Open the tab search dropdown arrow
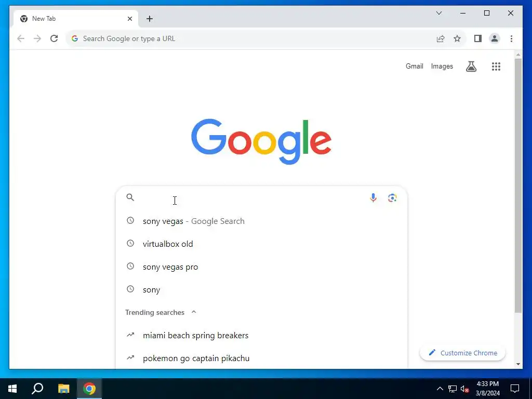The width and height of the screenshot is (532, 399). tap(438, 13)
